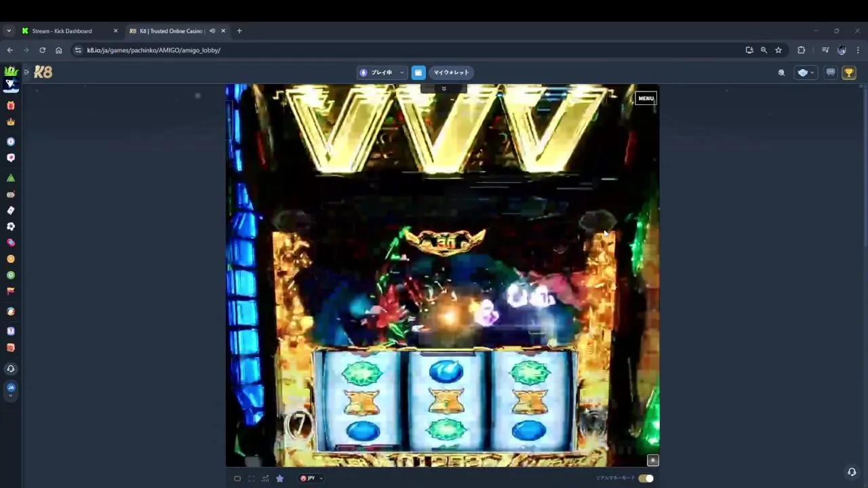Image resolution: width=868 pixels, height=488 pixels.
Task: Bookmark this page with the star
Action: click(x=778, y=50)
